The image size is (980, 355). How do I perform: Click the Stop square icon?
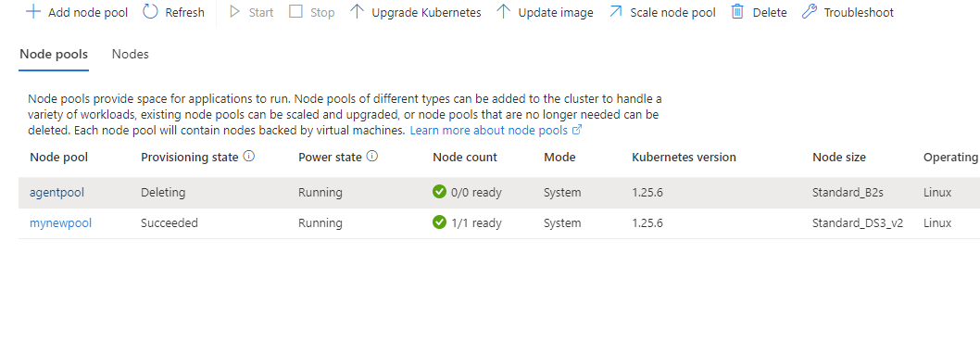coord(296,12)
